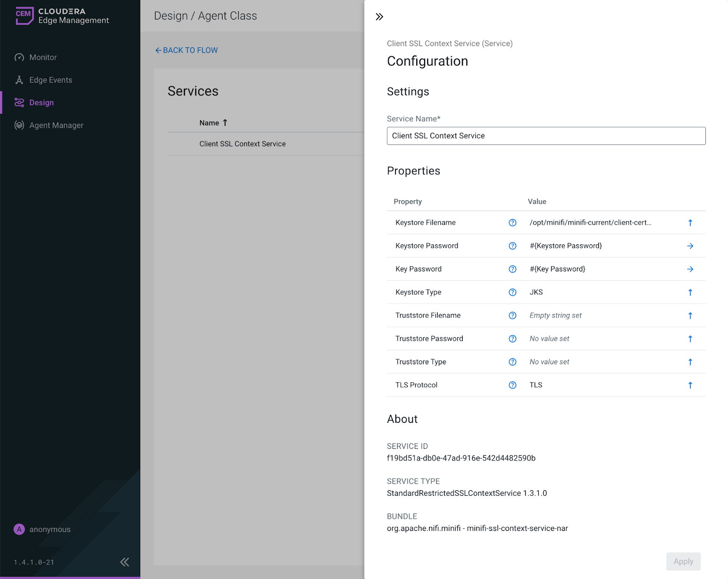
Task: Click right arrow for Keystore Password parameter
Action: [690, 246]
